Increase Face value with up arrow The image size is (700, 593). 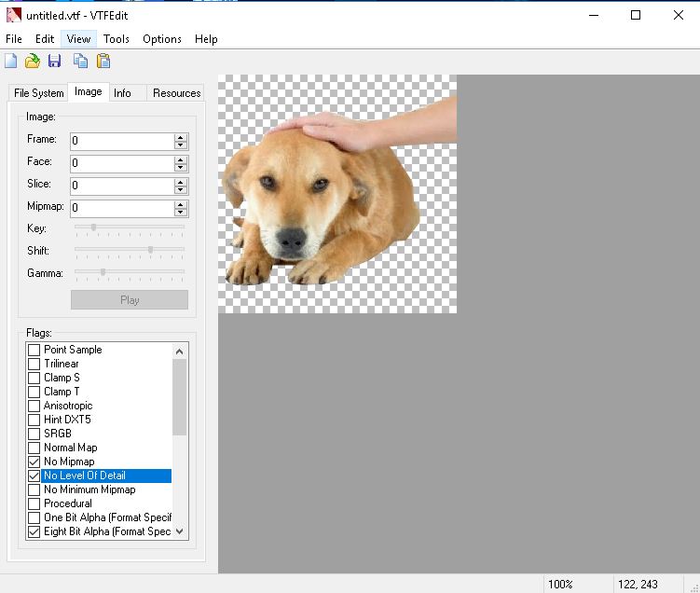point(180,159)
